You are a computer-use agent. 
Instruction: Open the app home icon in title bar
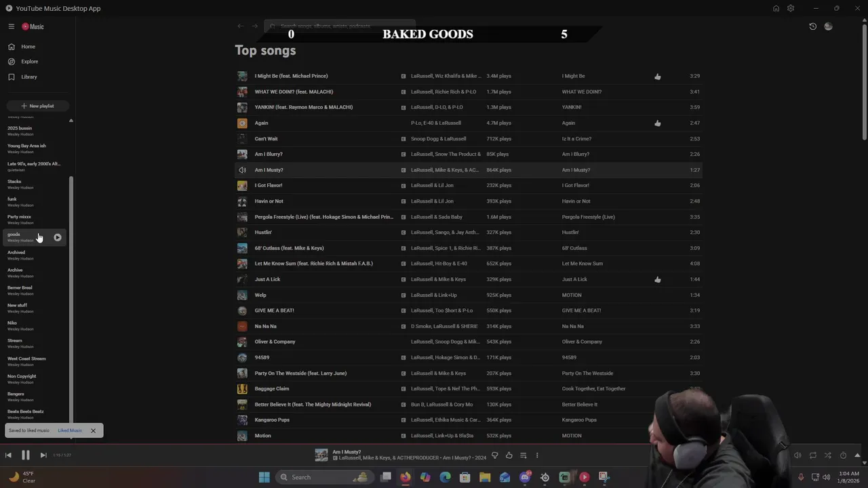click(776, 8)
